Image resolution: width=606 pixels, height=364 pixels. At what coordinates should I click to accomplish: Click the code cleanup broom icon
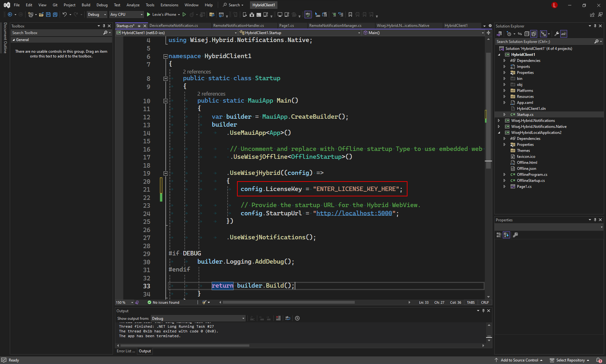pos(204,302)
